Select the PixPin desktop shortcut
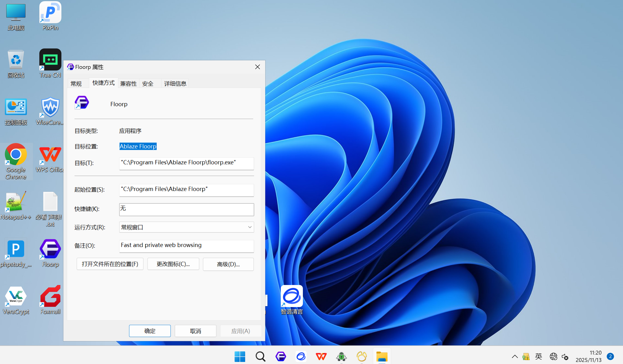The height and width of the screenshot is (364, 623). 50,12
